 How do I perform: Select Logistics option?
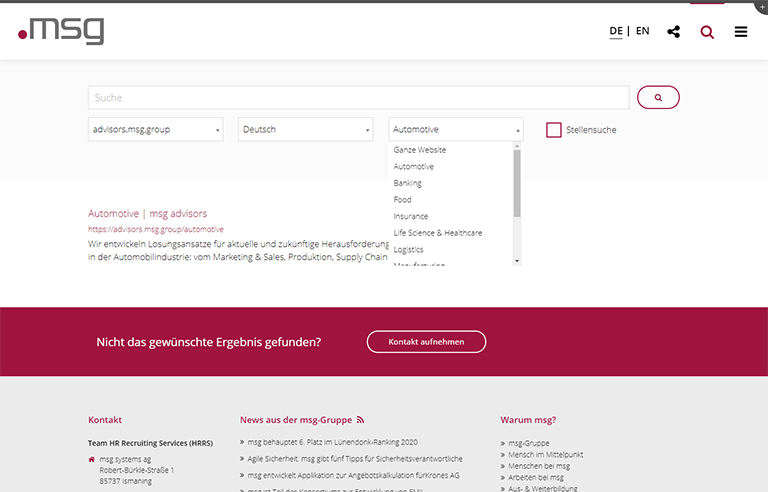coord(408,249)
